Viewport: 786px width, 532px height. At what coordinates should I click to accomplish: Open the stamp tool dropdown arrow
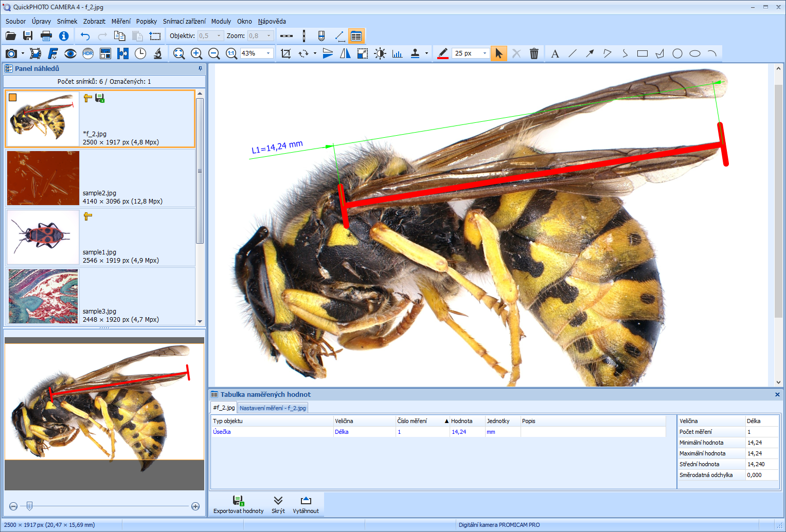pos(426,53)
